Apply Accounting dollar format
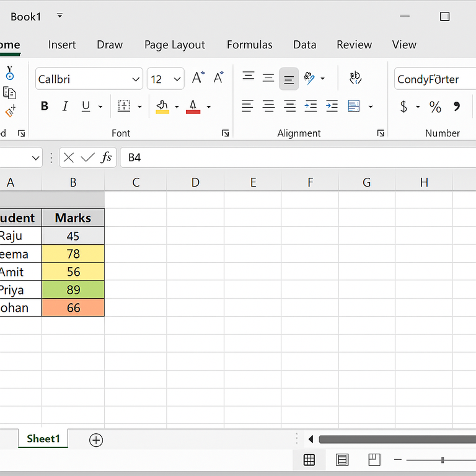Viewport: 476px width, 476px height. [403, 107]
